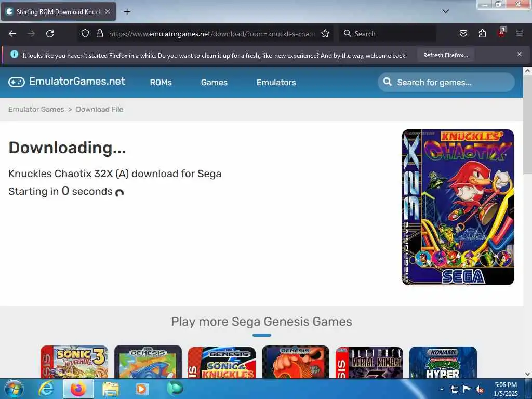Open the Sonic & Knuckles game thumbnail
The image size is (532, 399).
221,362
